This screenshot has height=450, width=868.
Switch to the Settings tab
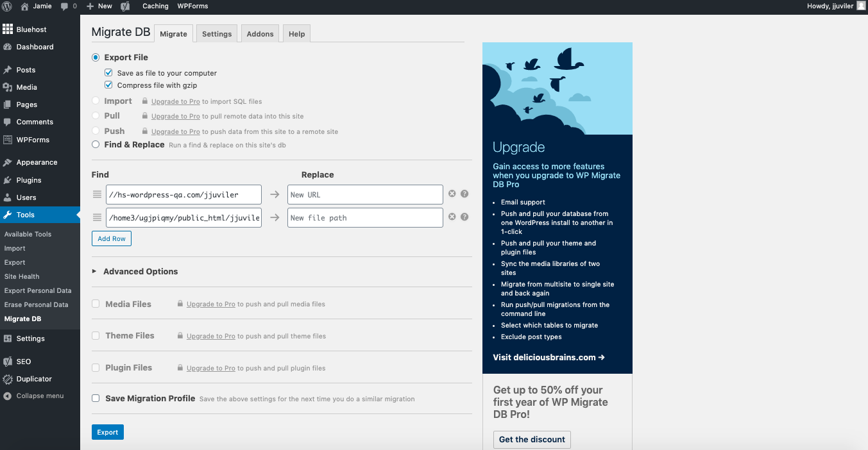217,34
